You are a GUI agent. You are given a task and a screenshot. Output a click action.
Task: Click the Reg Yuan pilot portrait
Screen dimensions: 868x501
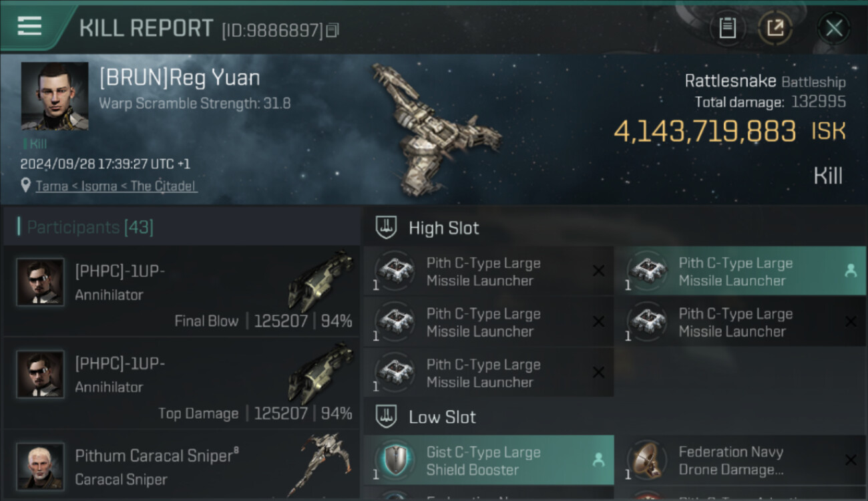tap(55, 96)
